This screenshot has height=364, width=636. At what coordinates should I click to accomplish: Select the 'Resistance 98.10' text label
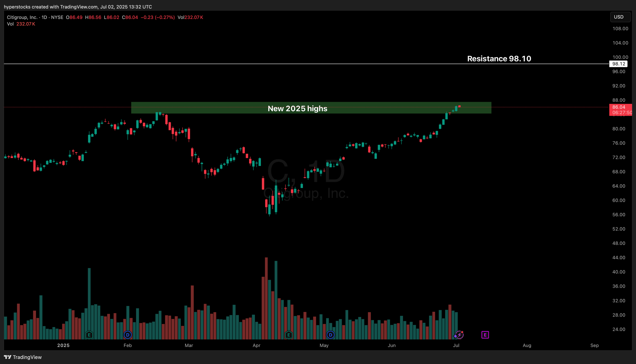[x=499, y=59]
